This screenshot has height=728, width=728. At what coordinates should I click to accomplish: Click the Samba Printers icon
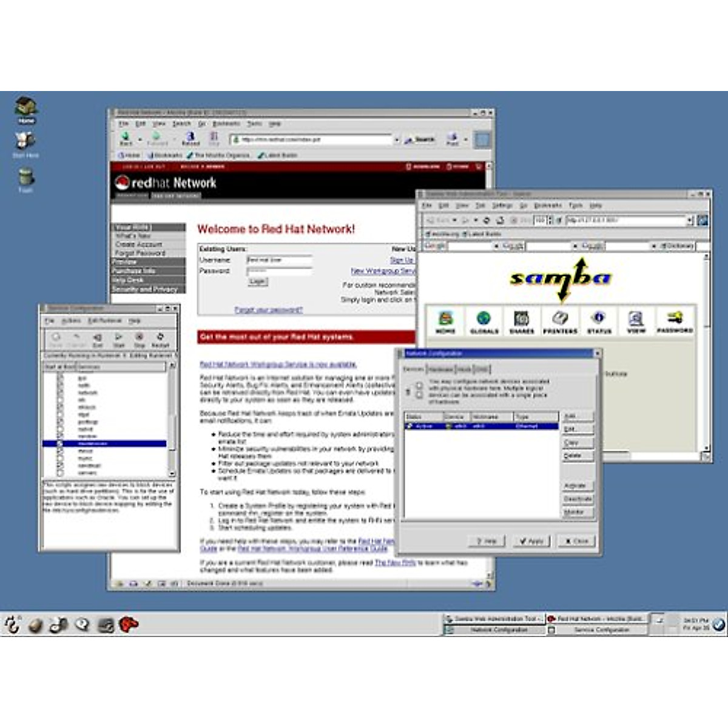[x=560, y=320]
